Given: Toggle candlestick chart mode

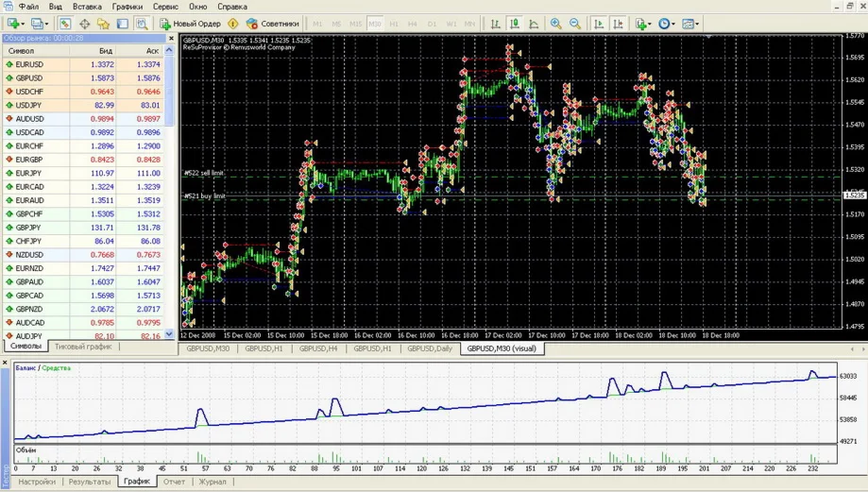Looking at the screenshot, I should point(515,24).
